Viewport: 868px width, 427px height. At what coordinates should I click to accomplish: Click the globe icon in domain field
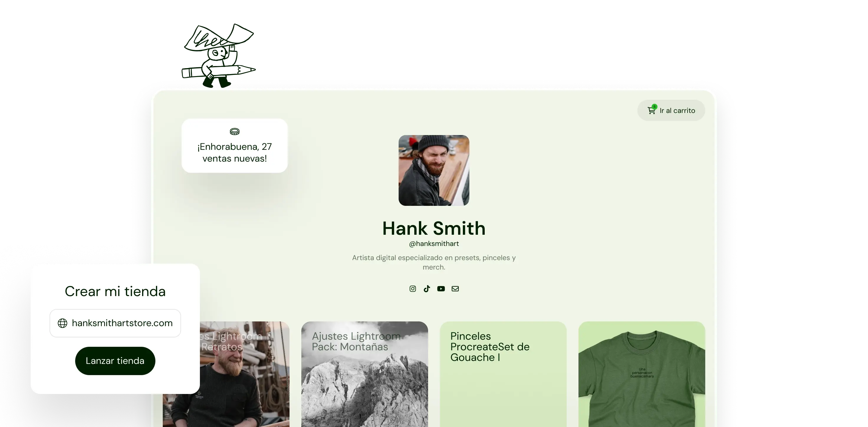point(62,323)
